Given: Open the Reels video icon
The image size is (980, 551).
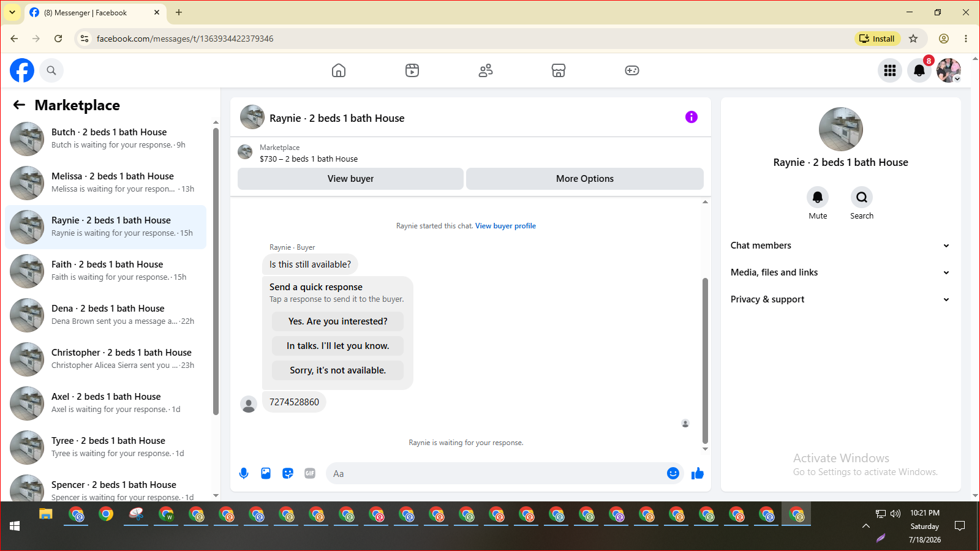Looking at the screenshot, I should click(x=412, y=70).
